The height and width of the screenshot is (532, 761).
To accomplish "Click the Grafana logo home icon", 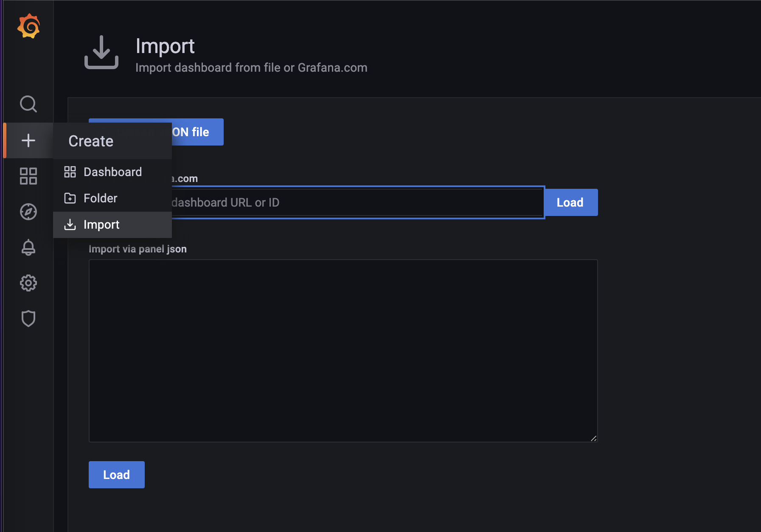I will coord(28,26).
